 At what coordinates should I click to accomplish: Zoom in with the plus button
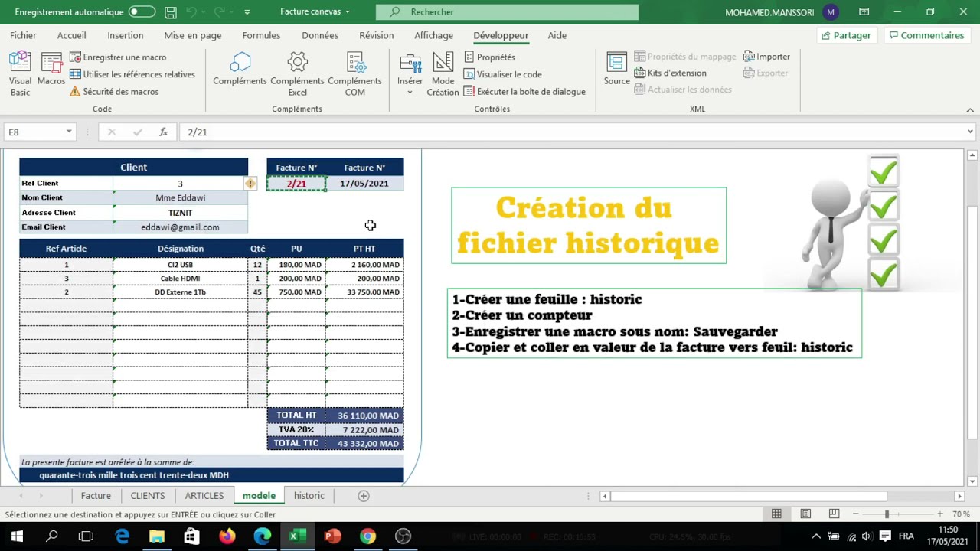pyautogui.click(x=939, y=514)
